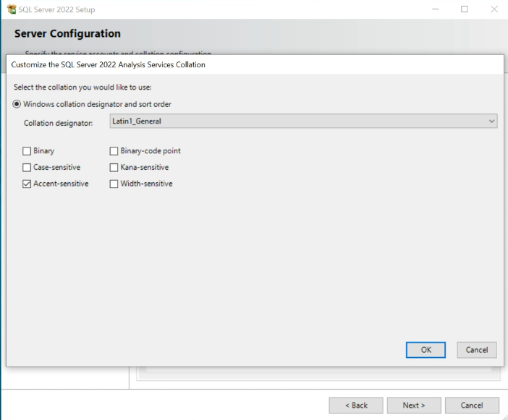This screenshot has height=420, width=508.
Task: Maximize the SQL Server 2022 Setup window
Action: 465,9
